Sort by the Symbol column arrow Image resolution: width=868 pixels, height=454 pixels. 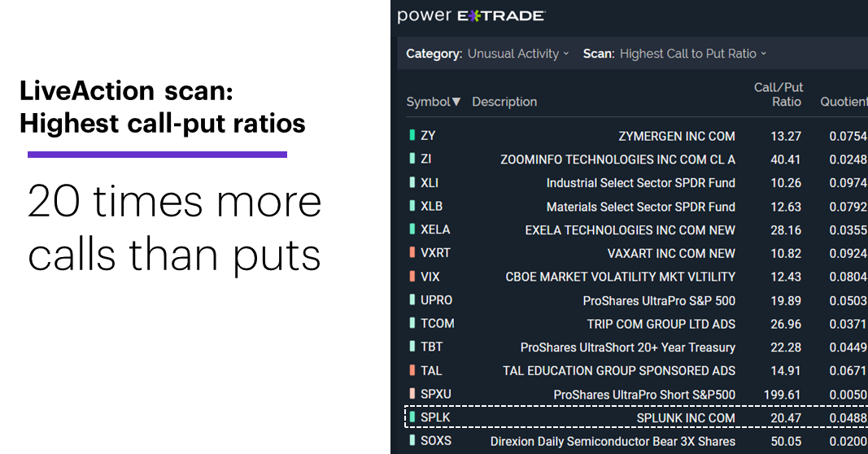pyautogui.click(x=456, y=102)
